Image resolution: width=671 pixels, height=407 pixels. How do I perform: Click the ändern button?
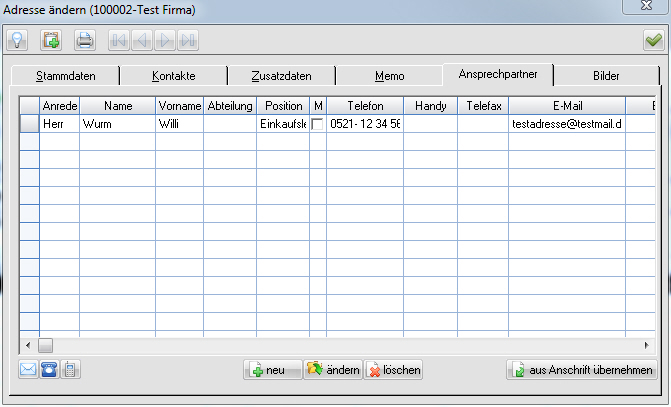click(x=333, y=370)
